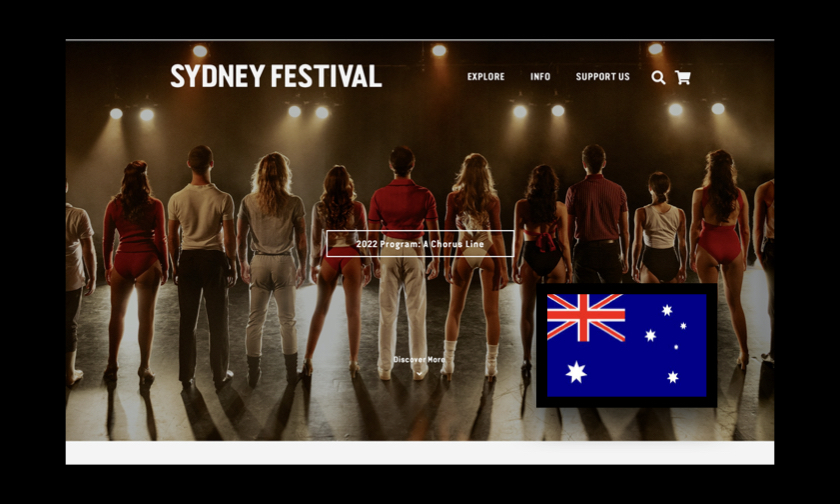Image resolution: width=840 pixels, height=504 pixels.
Task: Select the Support Us menu item
Action: click(x=603, y=77)
